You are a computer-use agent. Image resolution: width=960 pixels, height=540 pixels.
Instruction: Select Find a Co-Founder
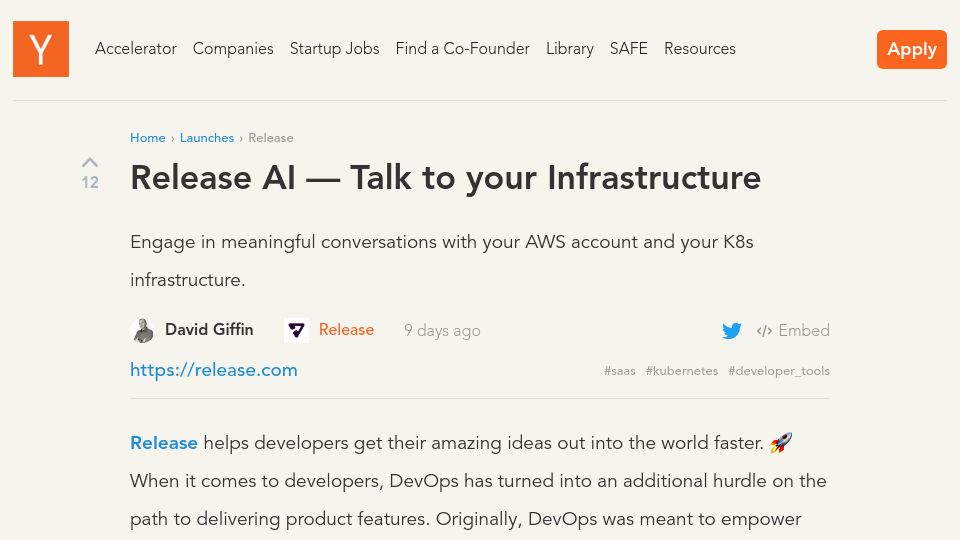click(463, 48)
